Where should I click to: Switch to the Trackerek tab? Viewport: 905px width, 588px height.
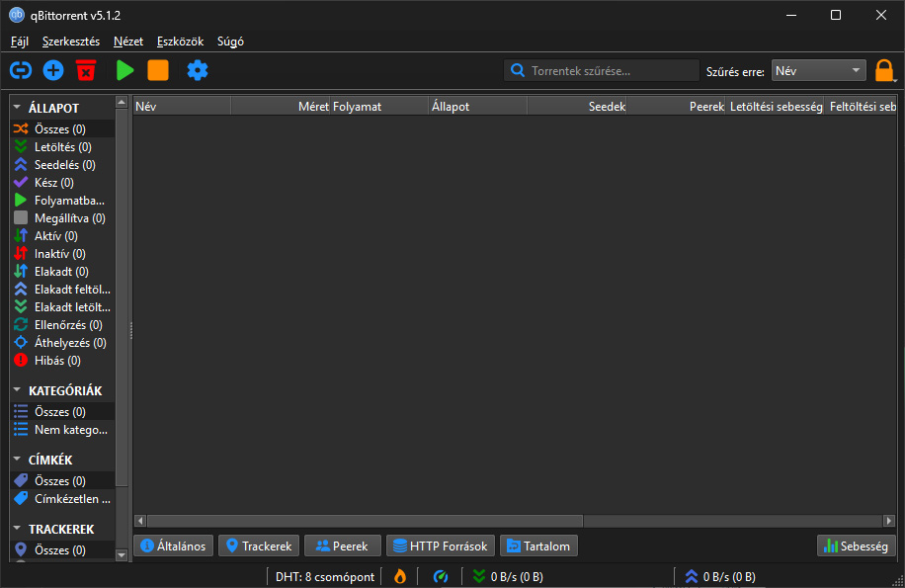tap(258, 546)
